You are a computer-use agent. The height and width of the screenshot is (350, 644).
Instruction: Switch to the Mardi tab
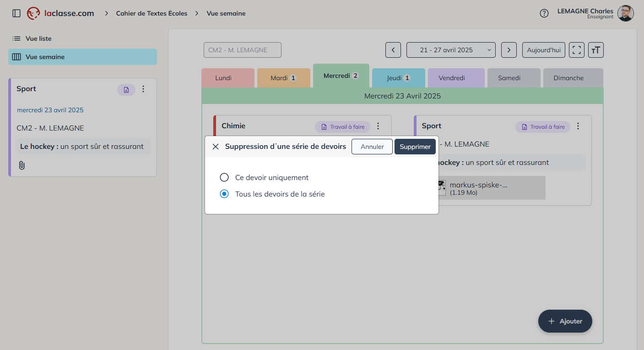point(284,78)
